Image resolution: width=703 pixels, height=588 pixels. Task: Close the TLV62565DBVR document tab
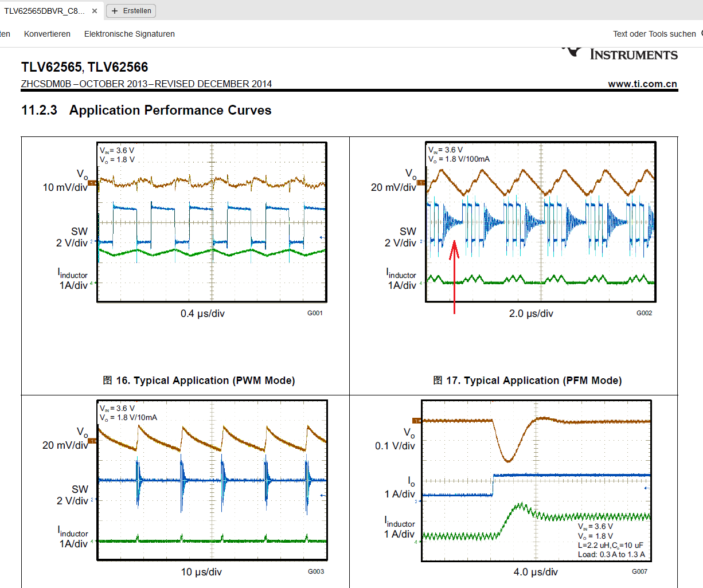tap(95, 11)
